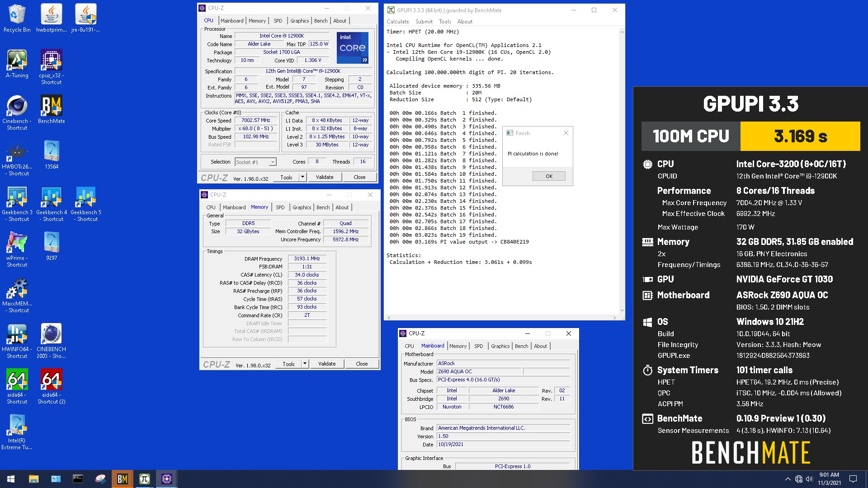Open the Calculate menu in GPUPI
The height and width of the screenshot is (488, 868).
coord(398,22)
